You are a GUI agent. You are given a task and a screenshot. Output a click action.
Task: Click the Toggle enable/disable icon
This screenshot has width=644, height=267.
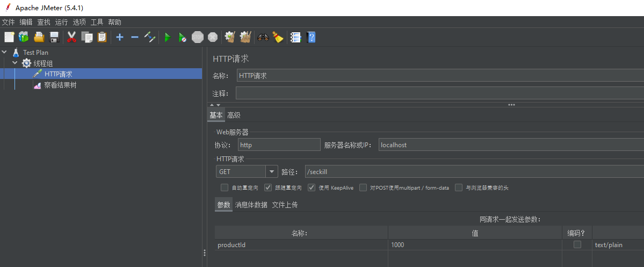(x=150, y=38)
